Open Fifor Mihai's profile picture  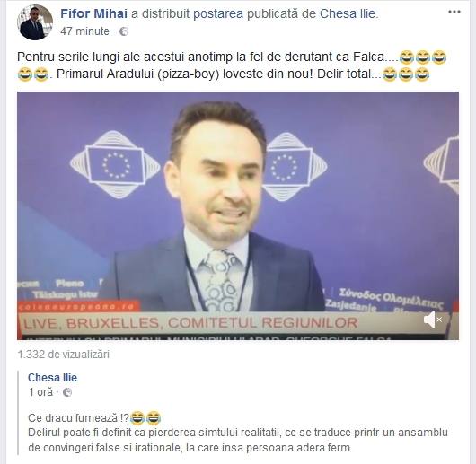pyautogui.click(x=35, y=22)
